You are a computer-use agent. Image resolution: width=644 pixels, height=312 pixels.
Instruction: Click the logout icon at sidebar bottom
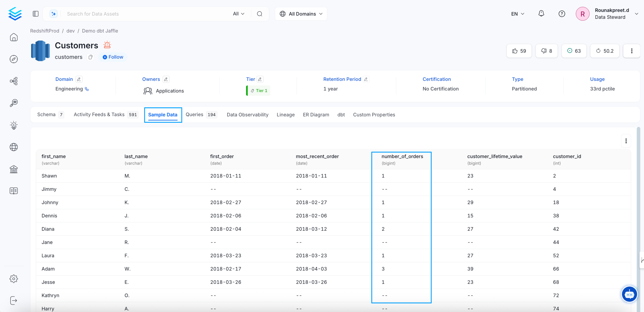click(14, 301)
